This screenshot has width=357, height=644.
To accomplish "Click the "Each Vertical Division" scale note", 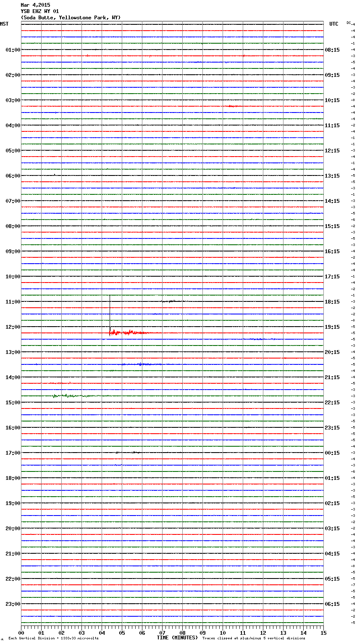I will click(x=53, y=638).
